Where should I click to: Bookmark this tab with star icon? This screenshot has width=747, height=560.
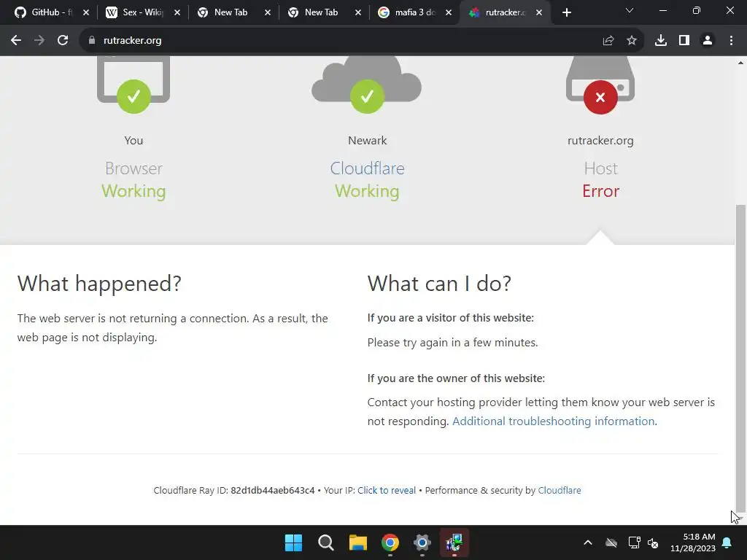coord(631,41)
